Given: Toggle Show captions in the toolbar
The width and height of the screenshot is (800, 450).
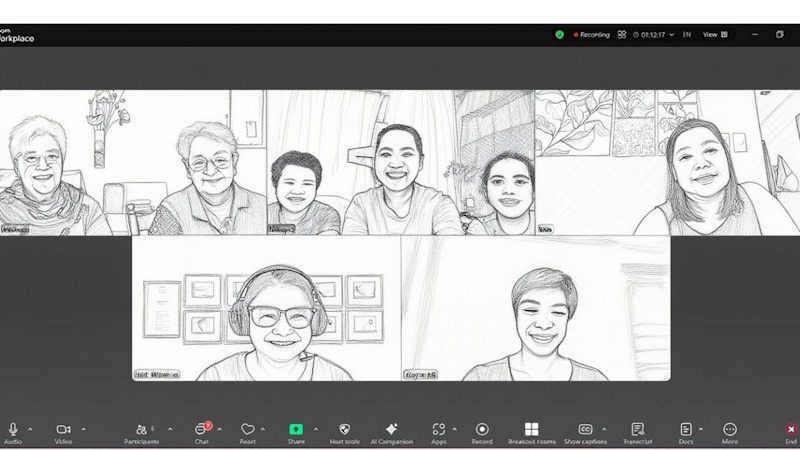Looking at the screenshot, I should coord(585,429).
